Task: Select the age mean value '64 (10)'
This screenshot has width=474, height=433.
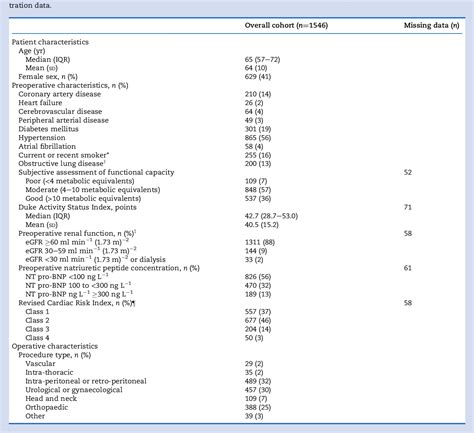Action: (x=256, y=68)
